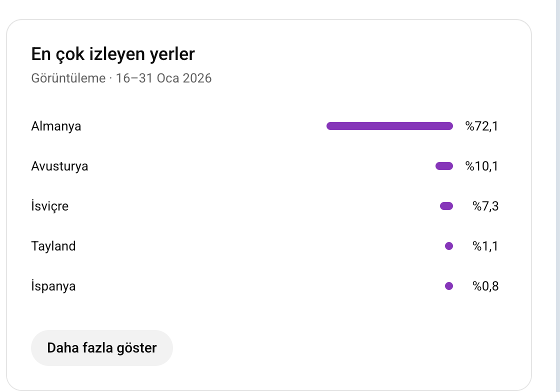The image size is (560, 392).
Task: Click the %7,3 value for İsviçre
Action: (x=485, y=206)
